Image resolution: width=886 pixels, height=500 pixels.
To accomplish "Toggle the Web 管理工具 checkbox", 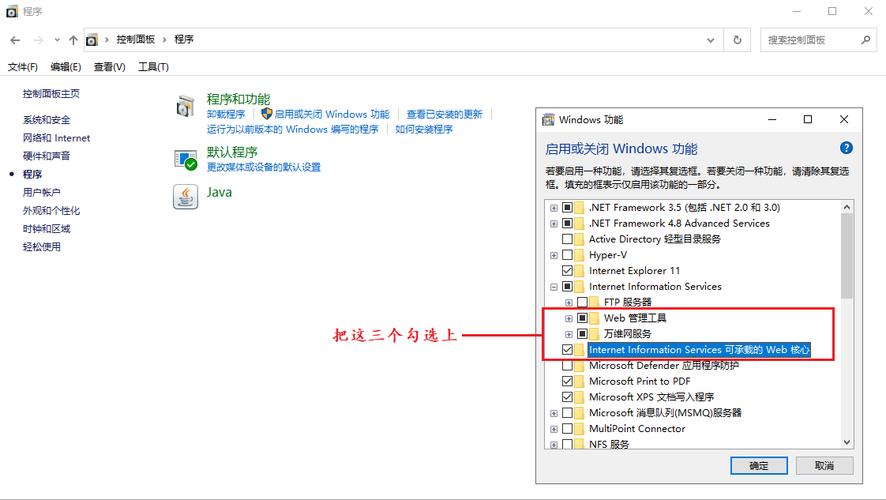I will pos(582,318).
